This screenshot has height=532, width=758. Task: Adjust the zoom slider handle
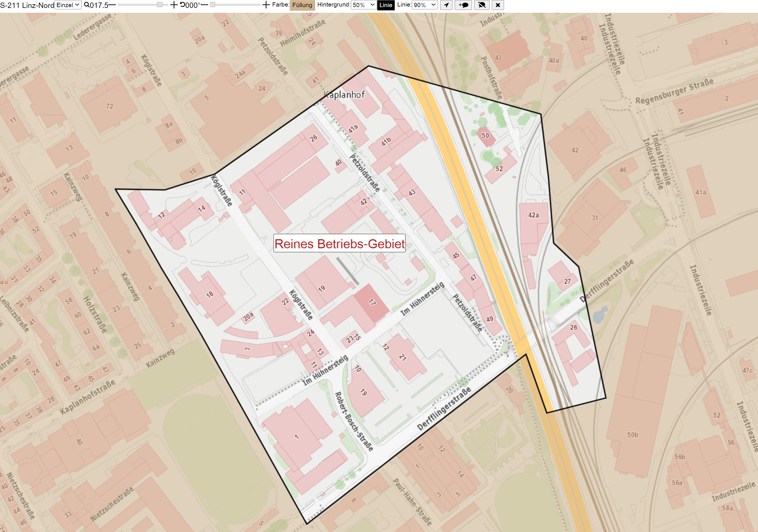[160, 5]
